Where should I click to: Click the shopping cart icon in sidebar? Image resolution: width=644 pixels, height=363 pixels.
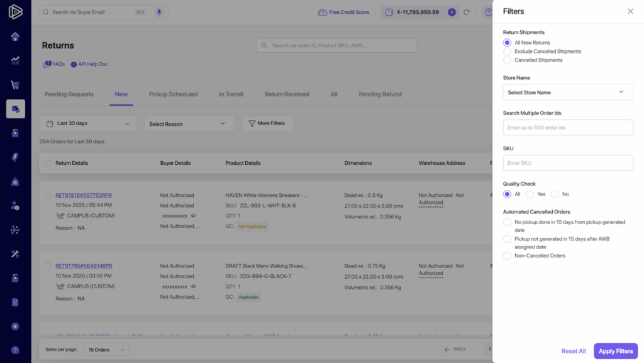[15, 85]
